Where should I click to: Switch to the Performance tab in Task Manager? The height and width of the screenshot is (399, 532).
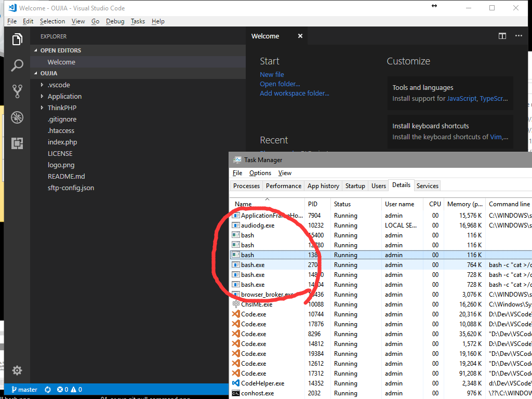point(284,185)
